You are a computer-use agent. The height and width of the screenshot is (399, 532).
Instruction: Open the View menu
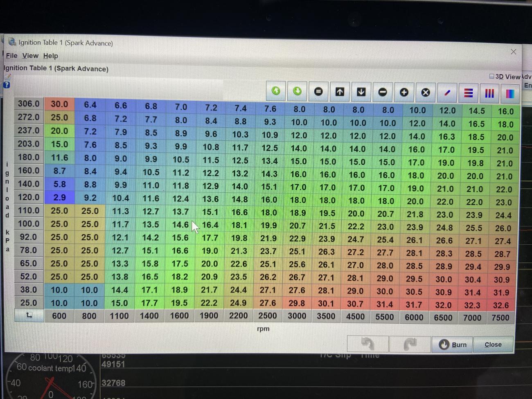30,56
